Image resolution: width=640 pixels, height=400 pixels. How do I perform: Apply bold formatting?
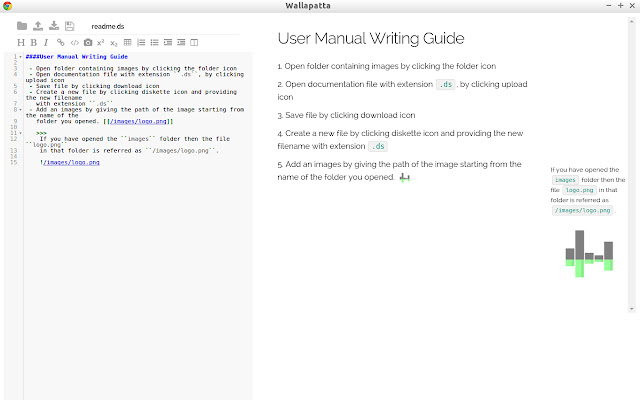[x=34, y=42]
